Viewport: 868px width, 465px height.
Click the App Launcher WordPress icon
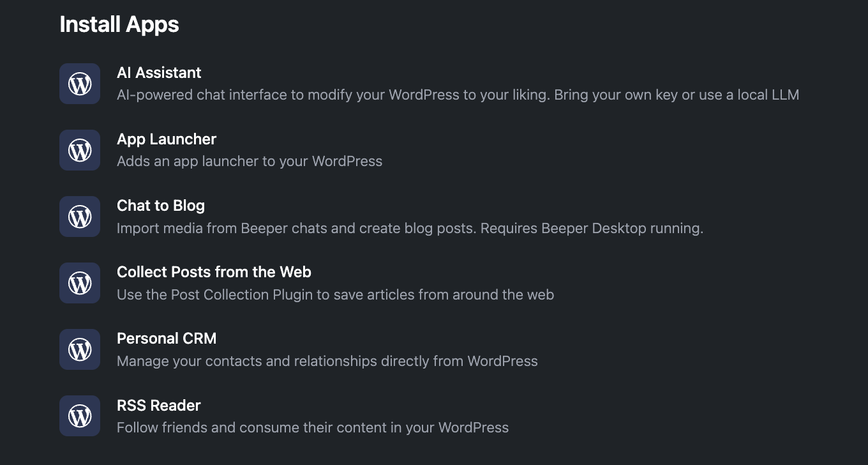coord(79,150)
